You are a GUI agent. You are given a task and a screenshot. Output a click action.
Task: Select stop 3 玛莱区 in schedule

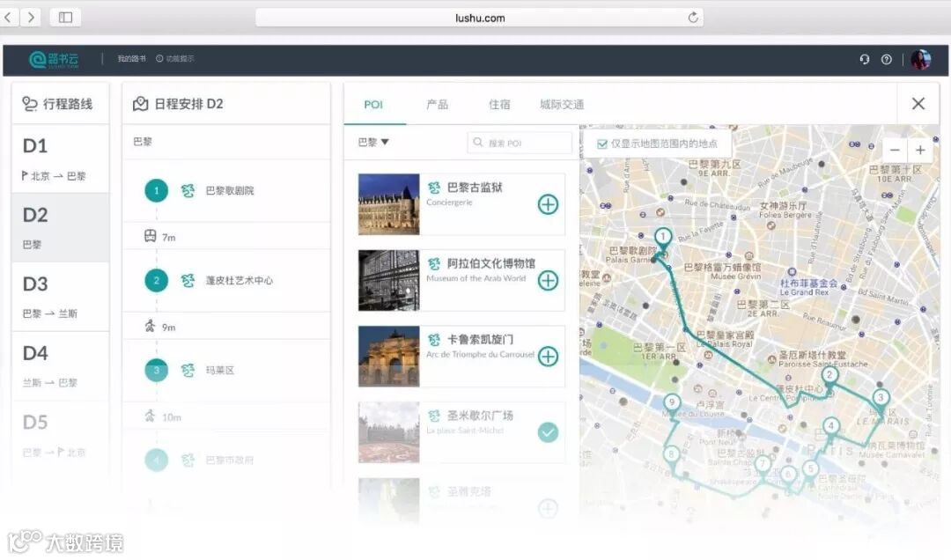pos(226,370)
